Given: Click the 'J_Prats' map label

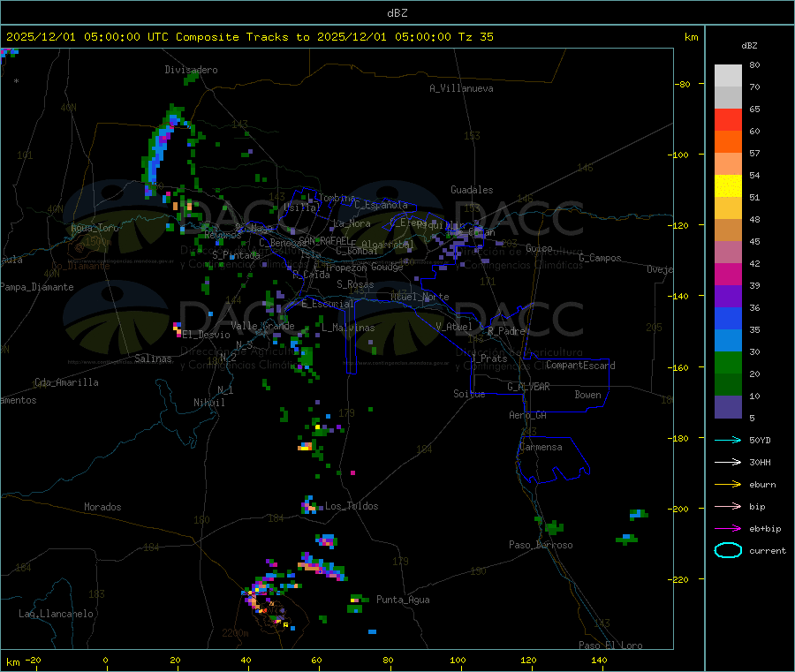Looking at the screenshot, I should pyautogui.click(x=489, y=359).
